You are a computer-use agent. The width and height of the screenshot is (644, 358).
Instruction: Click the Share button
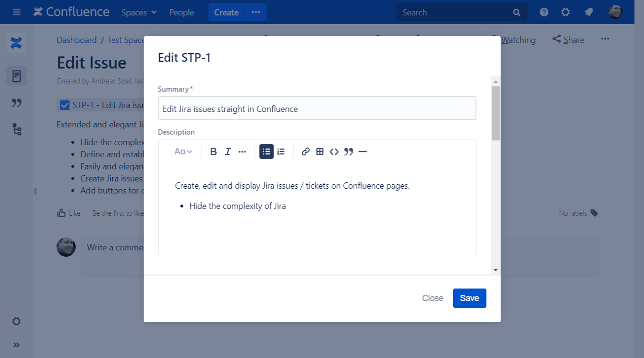click(x=568, y=40)
